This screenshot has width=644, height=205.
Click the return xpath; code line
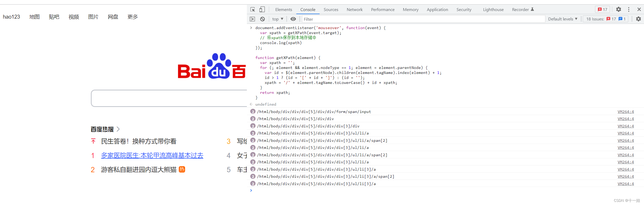click(x=275, y=93)
